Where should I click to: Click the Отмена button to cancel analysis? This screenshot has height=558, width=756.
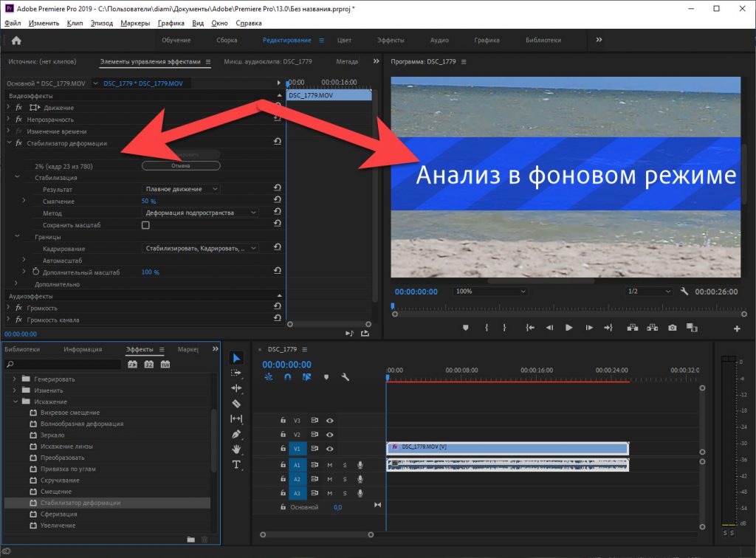point(181,165)
